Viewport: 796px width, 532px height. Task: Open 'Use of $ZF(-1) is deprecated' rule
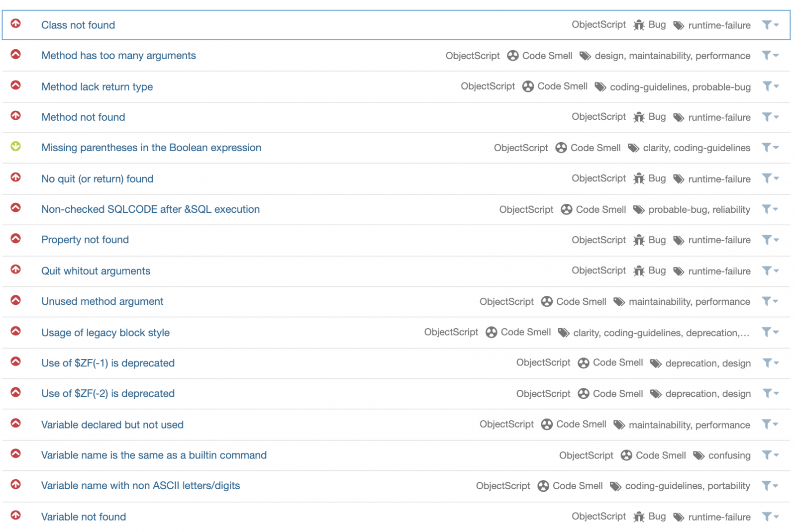pos(108,363)
